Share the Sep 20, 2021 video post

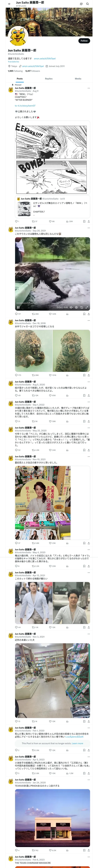pos(89,314)
